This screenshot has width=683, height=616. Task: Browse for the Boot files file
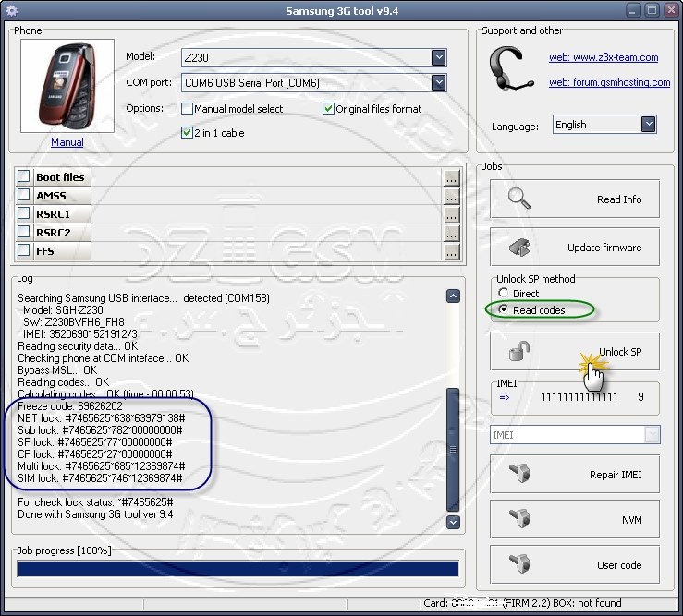tap(452, 177)
